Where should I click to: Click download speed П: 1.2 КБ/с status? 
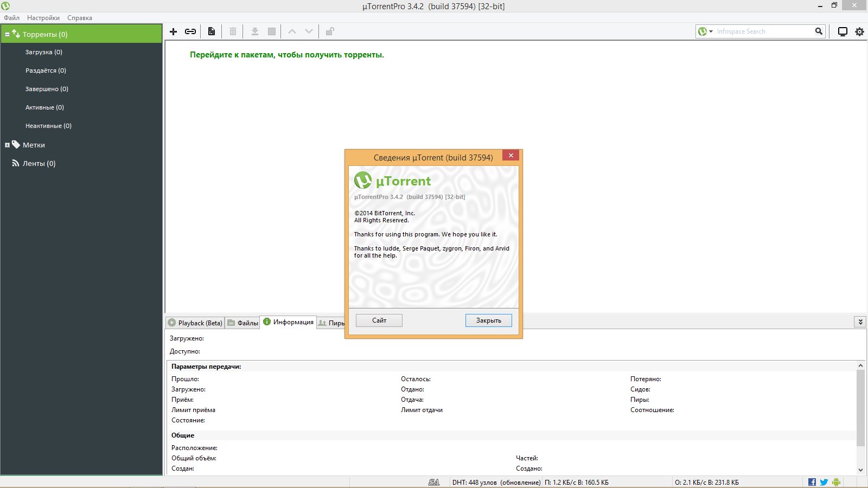pos(577,482)
